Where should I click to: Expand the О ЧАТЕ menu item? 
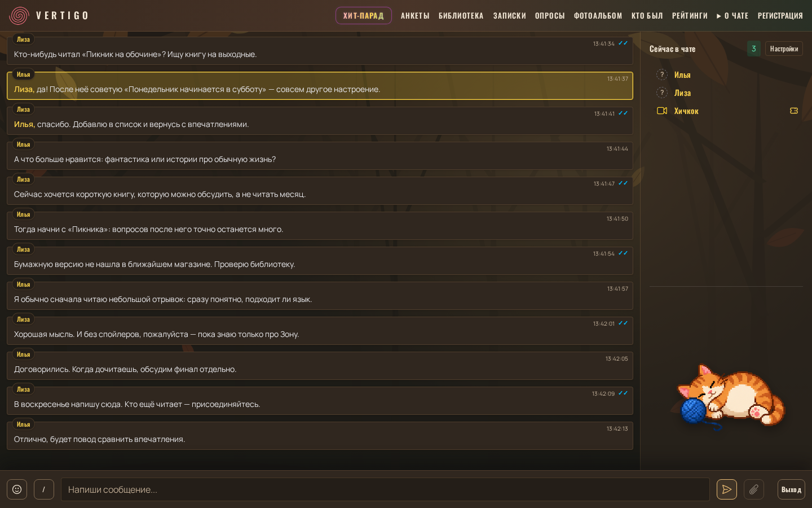[732, 16]
